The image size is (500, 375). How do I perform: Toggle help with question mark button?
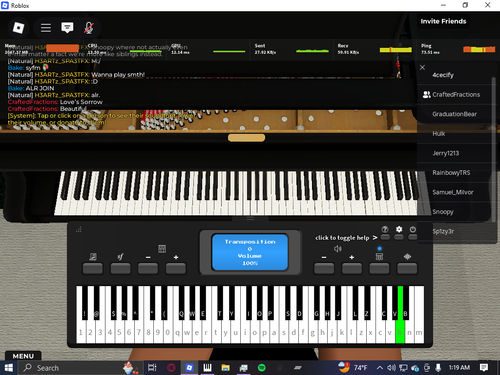(385, 237)
